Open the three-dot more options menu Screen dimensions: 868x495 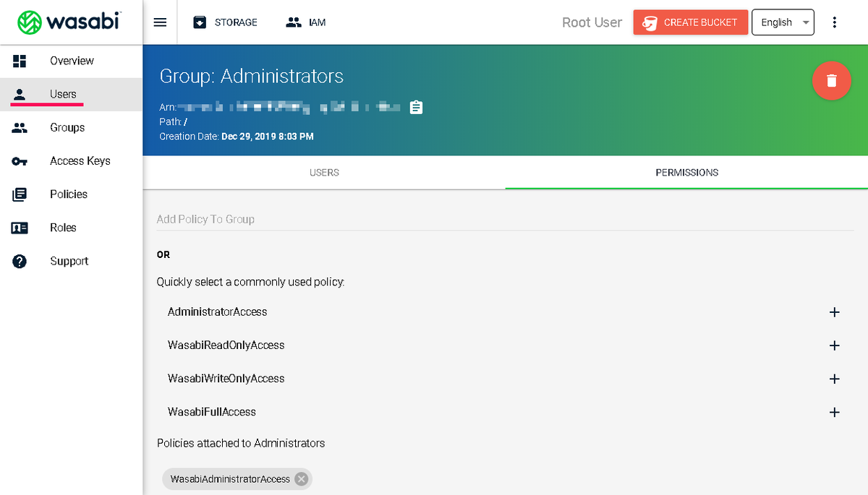[835, 22]
